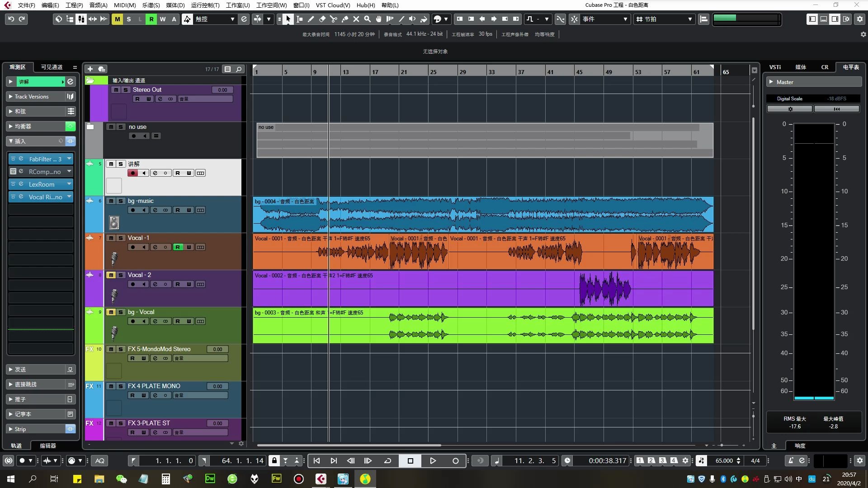Toggle the Cycle loop button
The image size is (868, 488).
(387, 461)
